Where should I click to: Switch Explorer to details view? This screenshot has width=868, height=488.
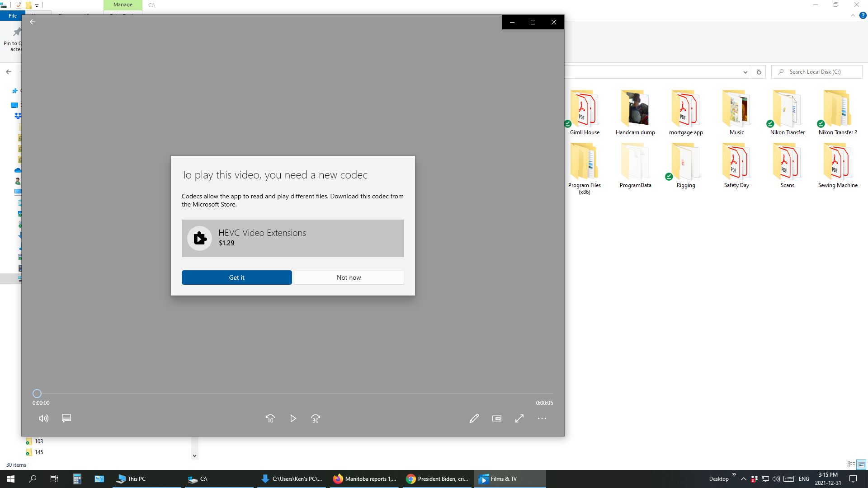click(851, 465)
